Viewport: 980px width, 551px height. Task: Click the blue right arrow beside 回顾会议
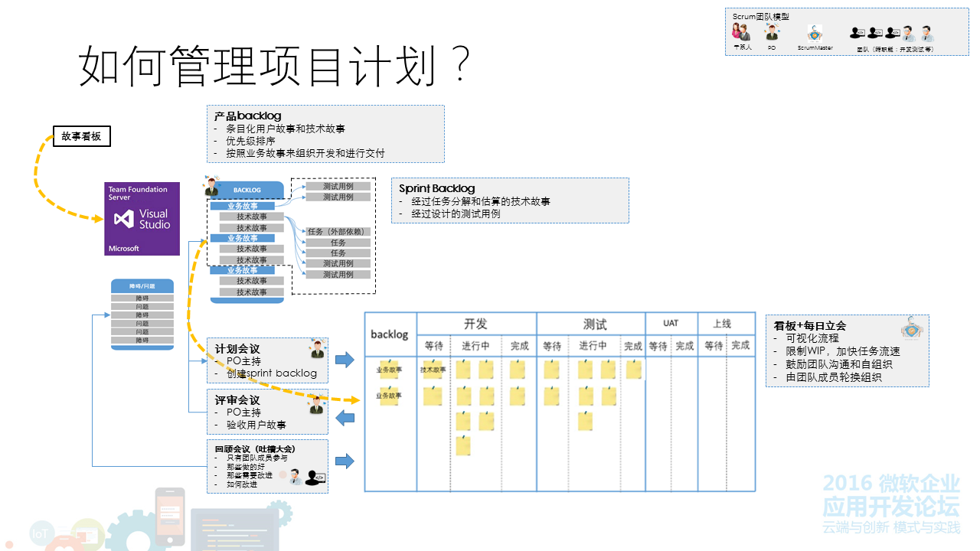click(x=345, y=461)
